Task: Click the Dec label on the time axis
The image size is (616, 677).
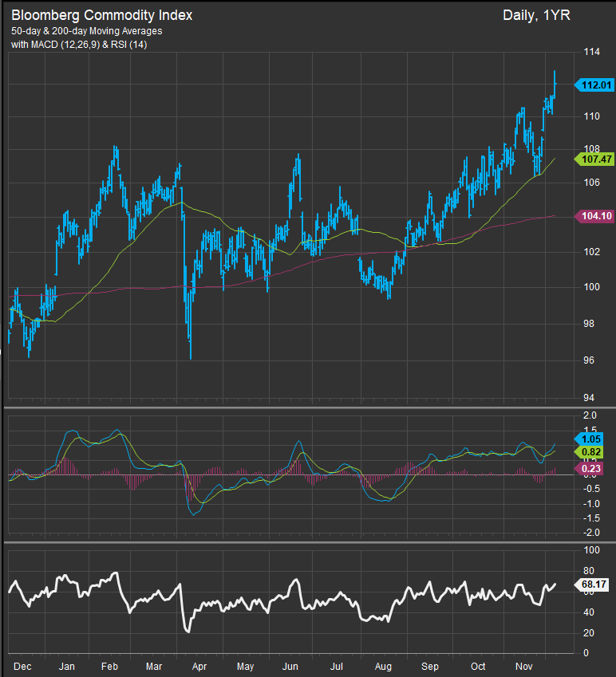Action: [22, 665]
